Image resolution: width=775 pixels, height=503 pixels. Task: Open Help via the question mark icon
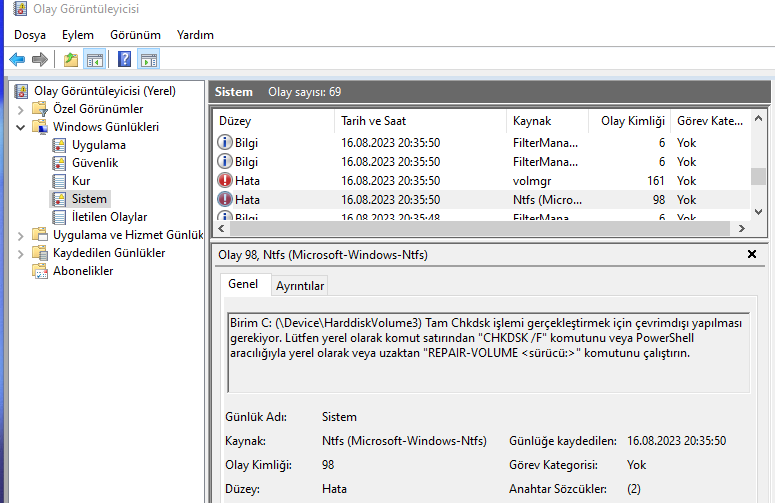[x=125, y=60]
